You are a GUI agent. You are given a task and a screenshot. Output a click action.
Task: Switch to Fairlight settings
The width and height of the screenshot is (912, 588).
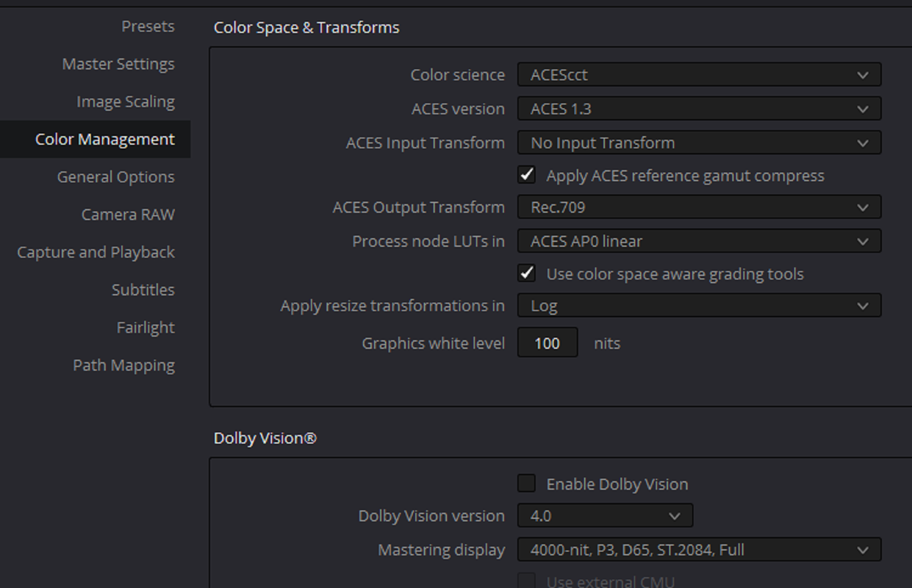click(x=146, y=327)
